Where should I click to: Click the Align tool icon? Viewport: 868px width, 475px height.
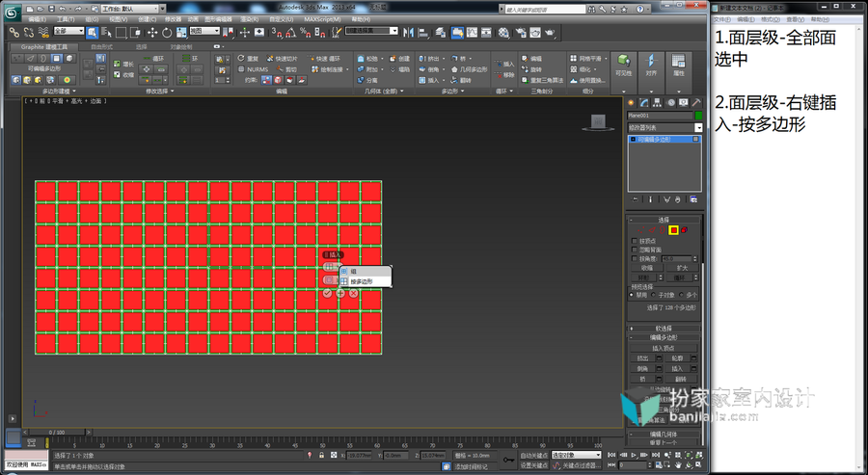(423, 33)
